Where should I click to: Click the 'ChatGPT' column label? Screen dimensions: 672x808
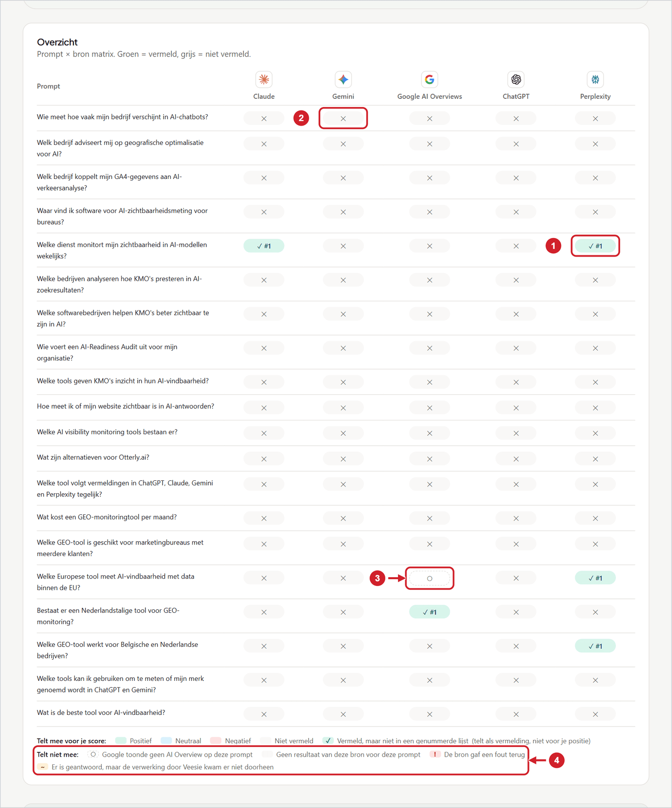point(516,96)
